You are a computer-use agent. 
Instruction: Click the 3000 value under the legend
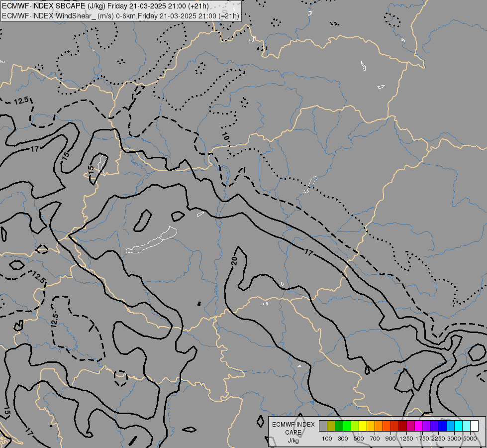[454, 439]
